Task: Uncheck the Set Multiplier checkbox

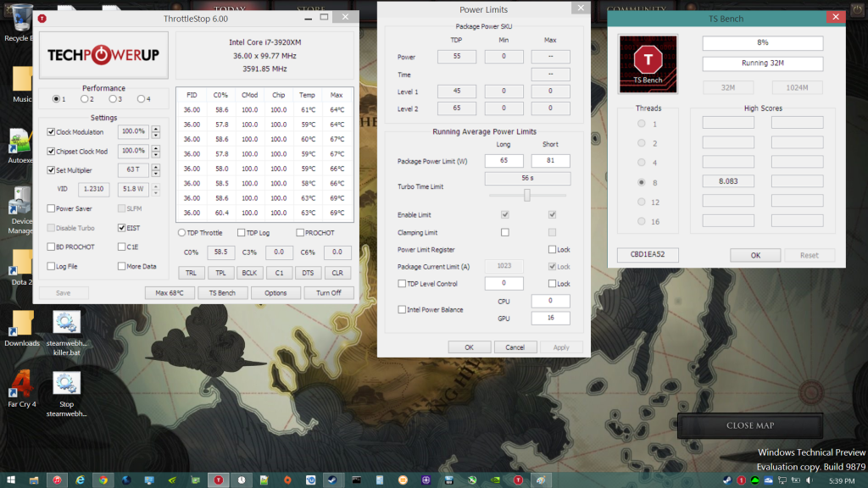Action: 51,169
